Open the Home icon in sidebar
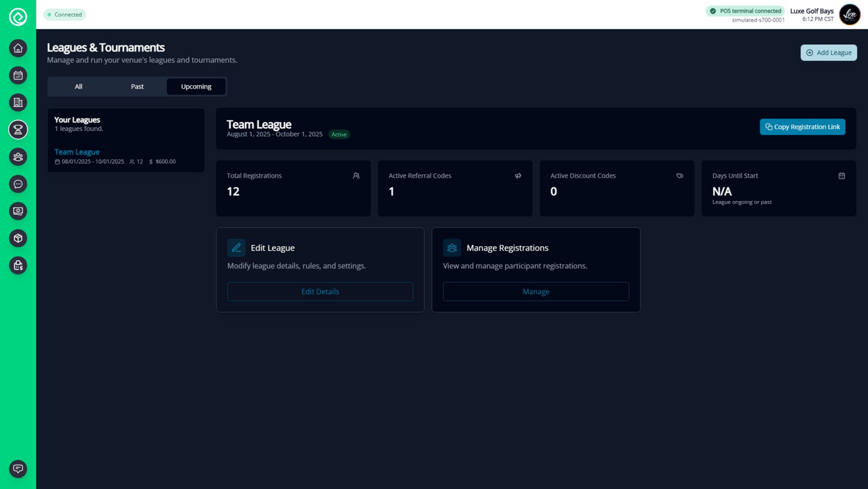This screenshot has width=868, height=489. [x=18, y=48]
